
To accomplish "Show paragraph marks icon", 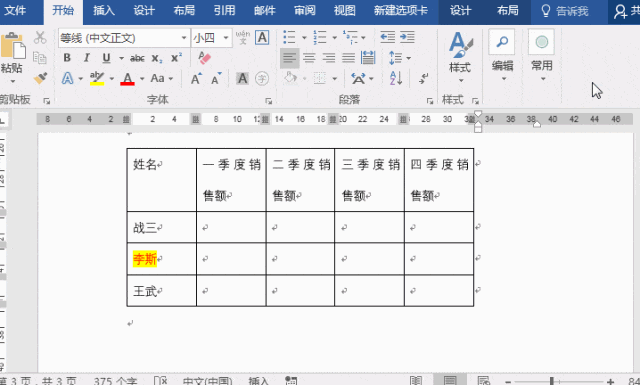I will (x=424, y=78).
